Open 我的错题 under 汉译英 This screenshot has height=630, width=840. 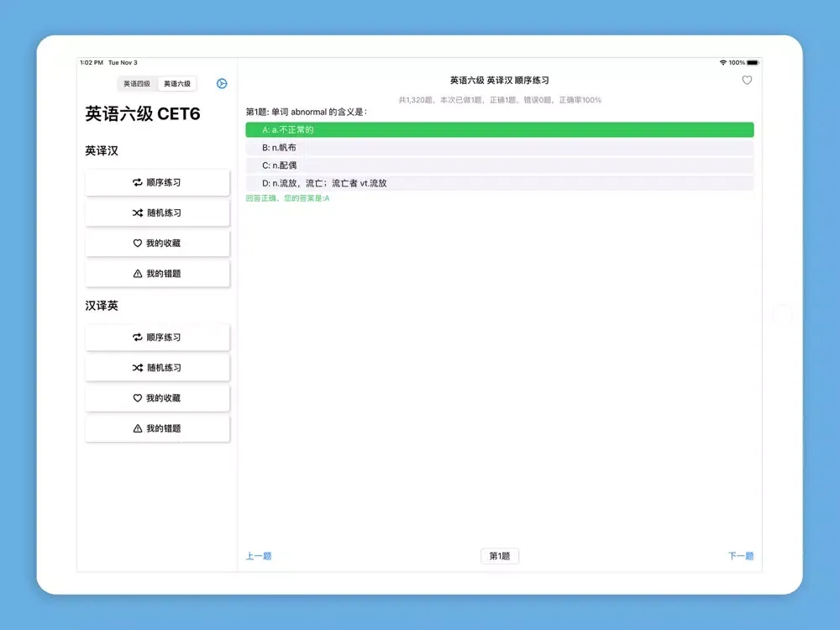(x=157, y=428)
